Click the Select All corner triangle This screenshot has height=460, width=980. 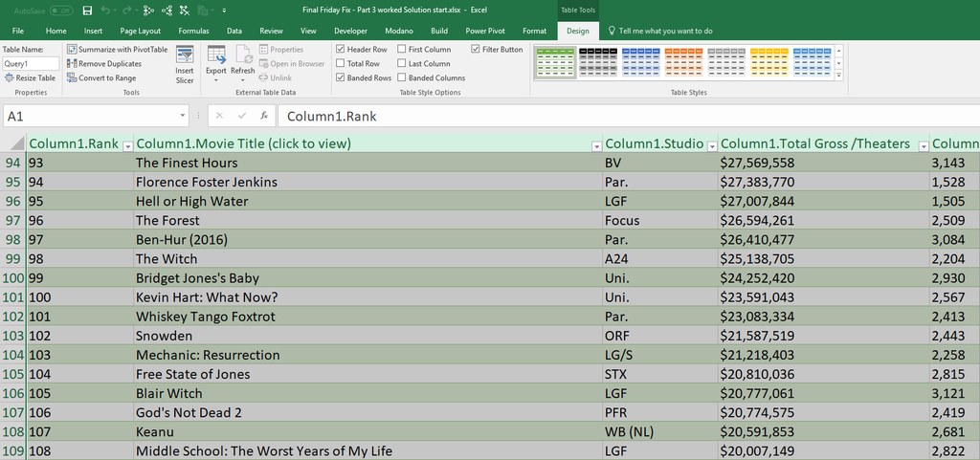click(x=15, y=142)
